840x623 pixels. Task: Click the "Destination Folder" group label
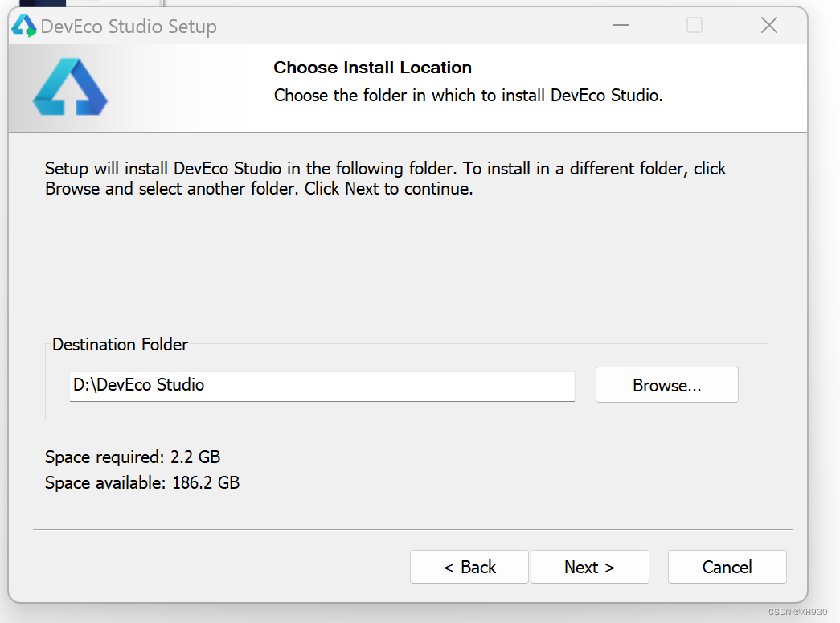click(x=120, y=344)
